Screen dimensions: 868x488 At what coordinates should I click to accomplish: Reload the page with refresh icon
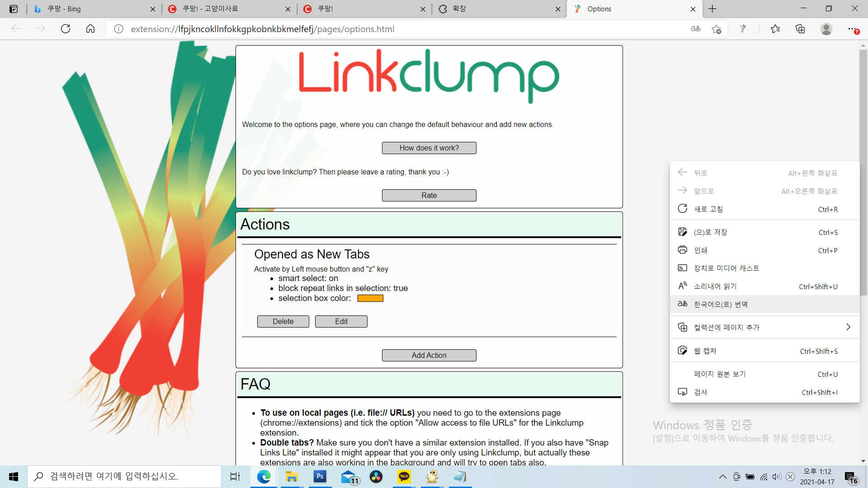pyautogui.click(x=66, y=29)
